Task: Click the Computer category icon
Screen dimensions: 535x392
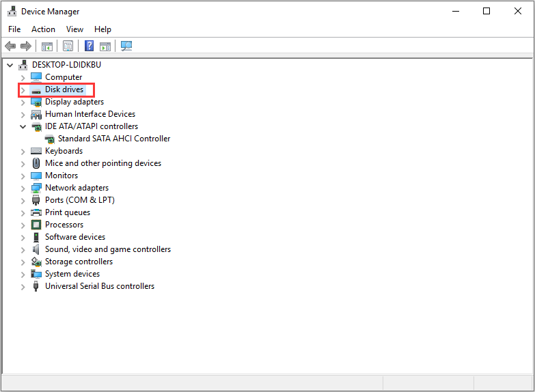Action: pos(36,77)
